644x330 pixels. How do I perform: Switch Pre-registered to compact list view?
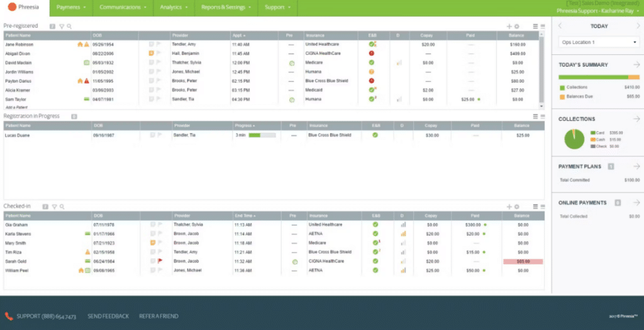pyautogui.click(x=543, y=26)
